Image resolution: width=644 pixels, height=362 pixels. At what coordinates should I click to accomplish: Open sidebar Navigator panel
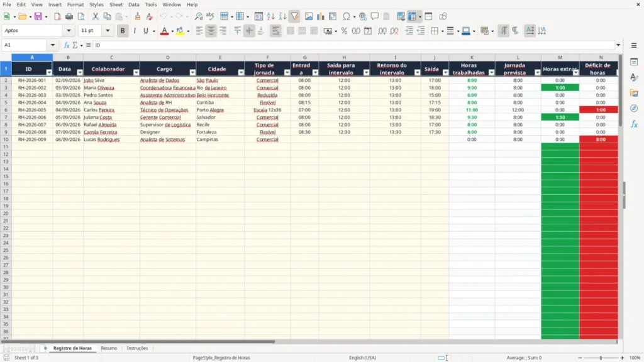click(634, 108)
